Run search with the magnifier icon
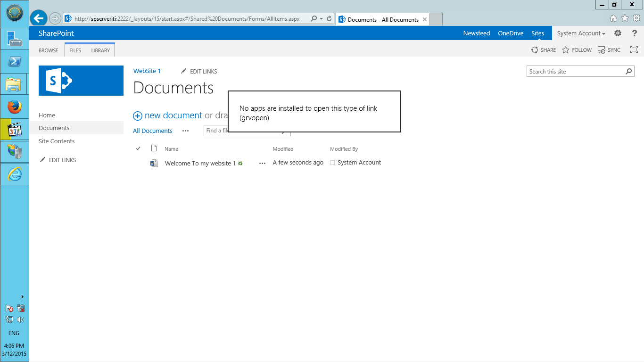644x362 pixels. click(x=628, y=72)
